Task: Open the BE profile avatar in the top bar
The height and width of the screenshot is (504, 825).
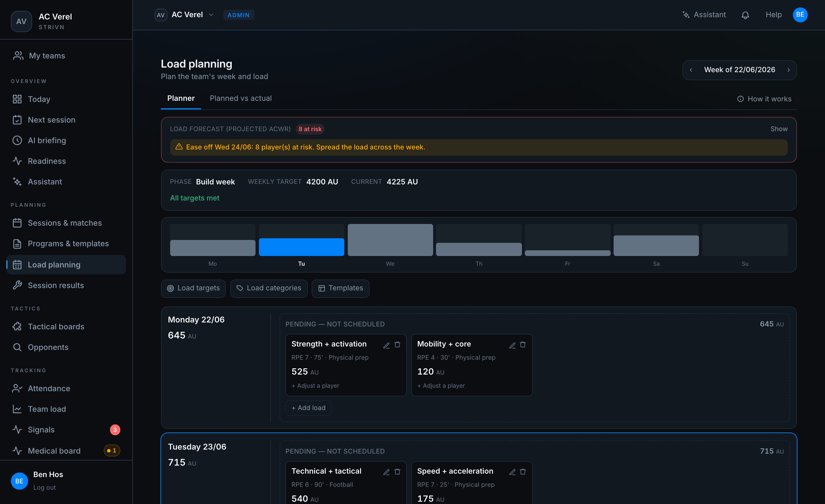Action: (800, 15)
